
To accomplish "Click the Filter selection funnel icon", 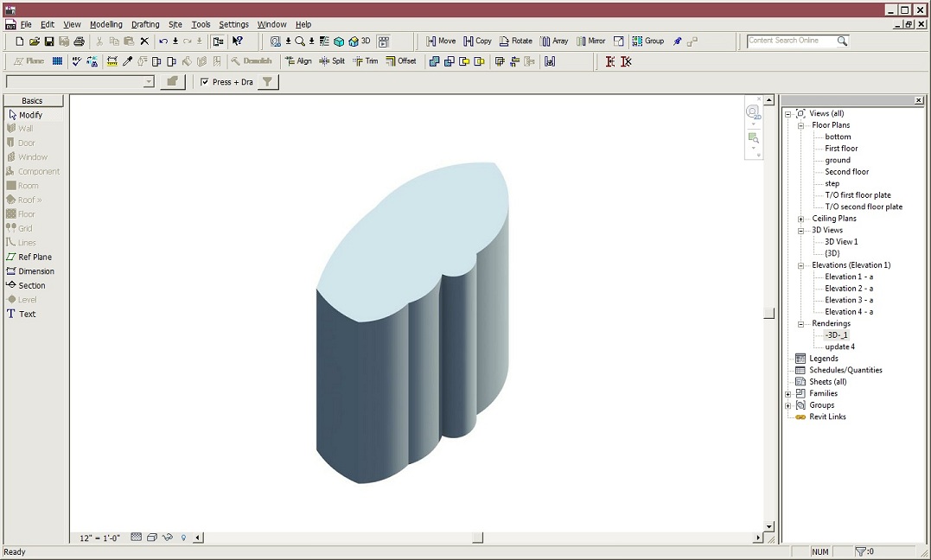I will (268, 82).
